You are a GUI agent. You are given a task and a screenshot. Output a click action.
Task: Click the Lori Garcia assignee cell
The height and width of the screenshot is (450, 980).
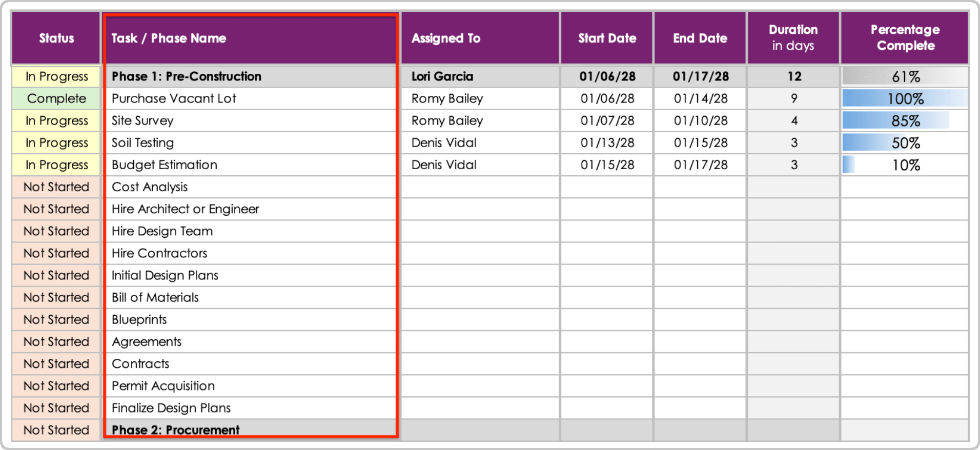[442, 76]
